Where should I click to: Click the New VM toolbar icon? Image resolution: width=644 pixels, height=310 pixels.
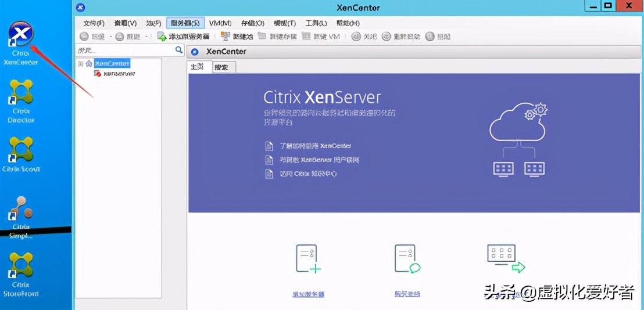306,36
